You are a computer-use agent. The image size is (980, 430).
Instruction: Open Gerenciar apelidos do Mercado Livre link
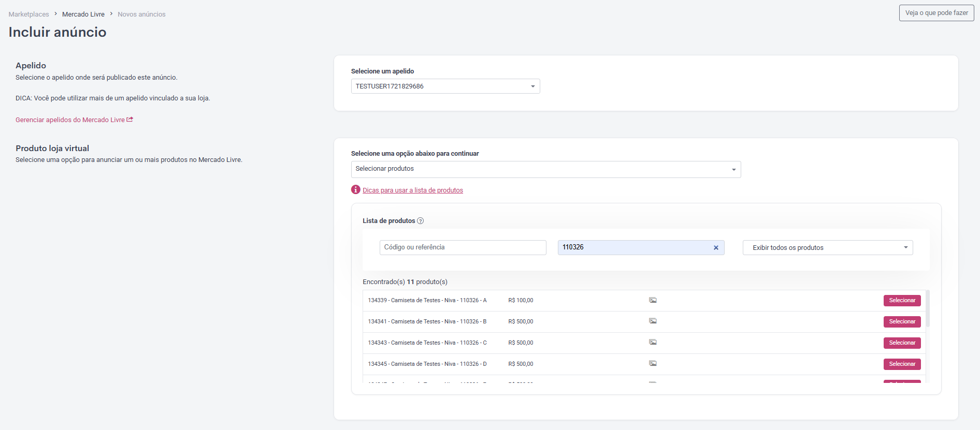(x=70, y=120)
